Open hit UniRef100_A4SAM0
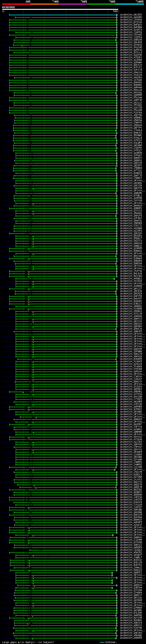 (x=131, y=17)
